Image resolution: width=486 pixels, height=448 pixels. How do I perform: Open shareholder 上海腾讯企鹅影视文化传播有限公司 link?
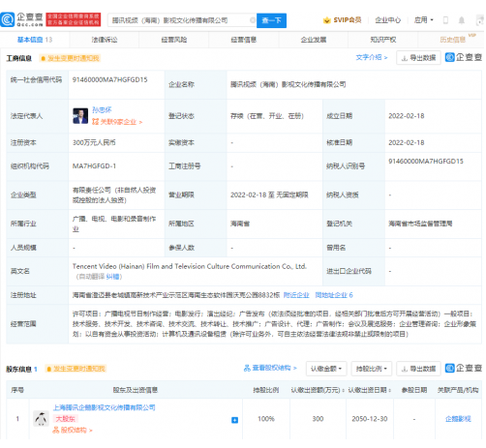tap(104, 407)
